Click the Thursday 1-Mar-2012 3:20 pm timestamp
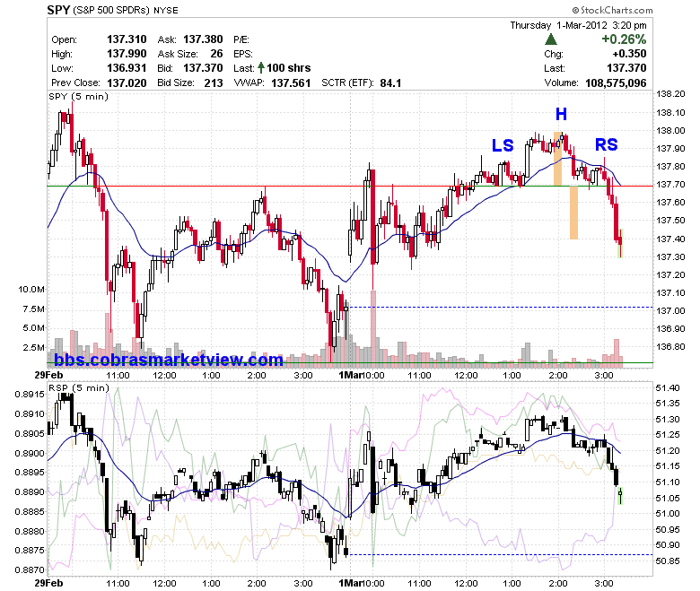Viewport: 700px width, 591px height. [578, 25]
